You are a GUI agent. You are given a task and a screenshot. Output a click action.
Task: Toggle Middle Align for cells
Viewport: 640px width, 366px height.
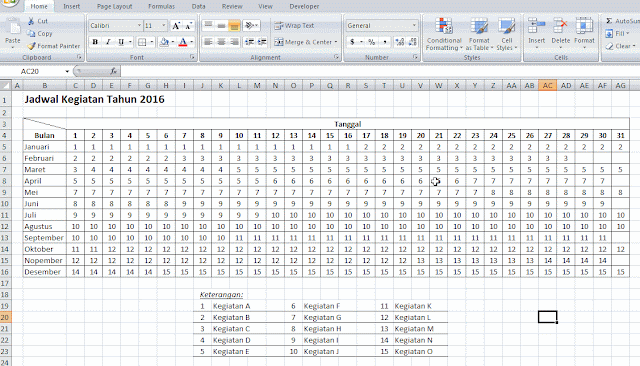point(221,26)
